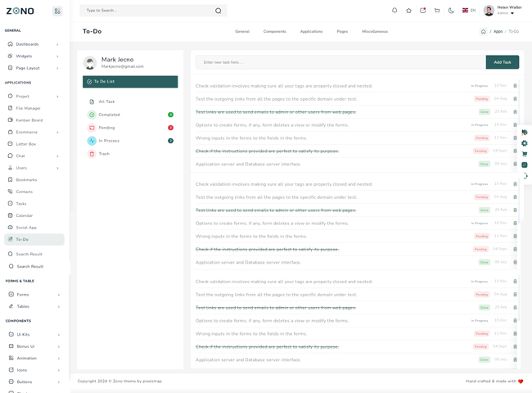
Task: Toggle dark mode with moon icon
Action: pos(451,11)
